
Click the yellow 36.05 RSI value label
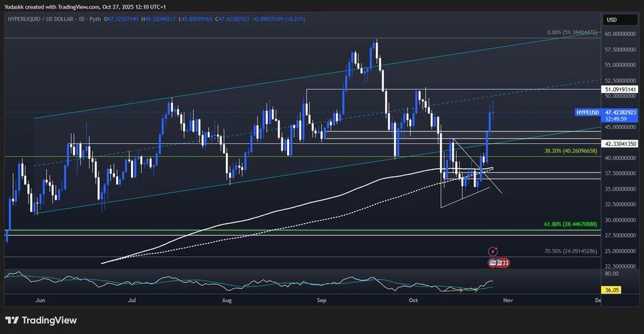(612, 289)
